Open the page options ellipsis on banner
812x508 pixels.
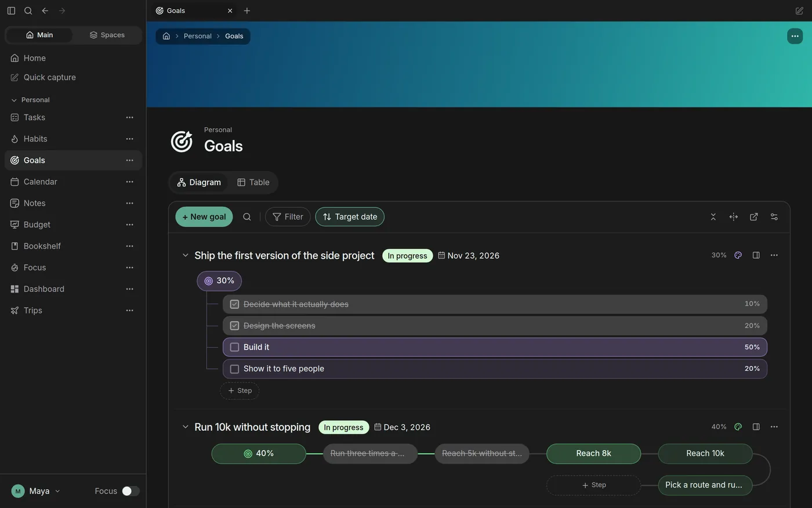(795, 36)
